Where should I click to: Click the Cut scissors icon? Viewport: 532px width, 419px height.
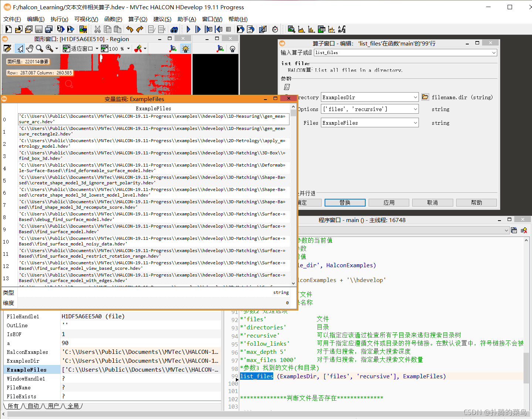click(x=98, y=29)
